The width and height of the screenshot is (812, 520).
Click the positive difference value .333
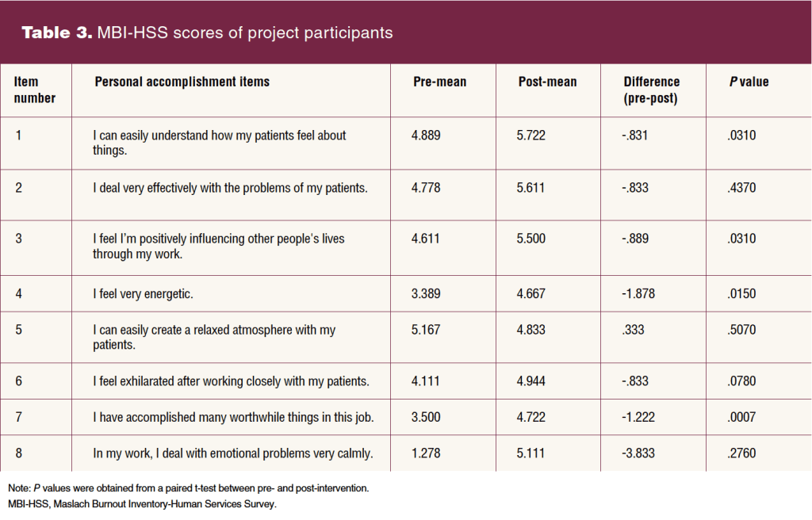coord(633,331)
